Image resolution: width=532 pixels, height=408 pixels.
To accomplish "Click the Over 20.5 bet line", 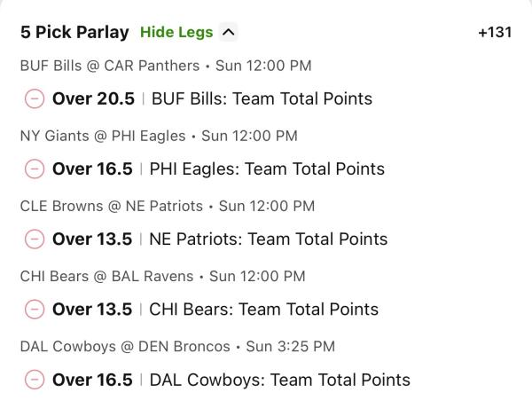I will (x=92, y=98).
